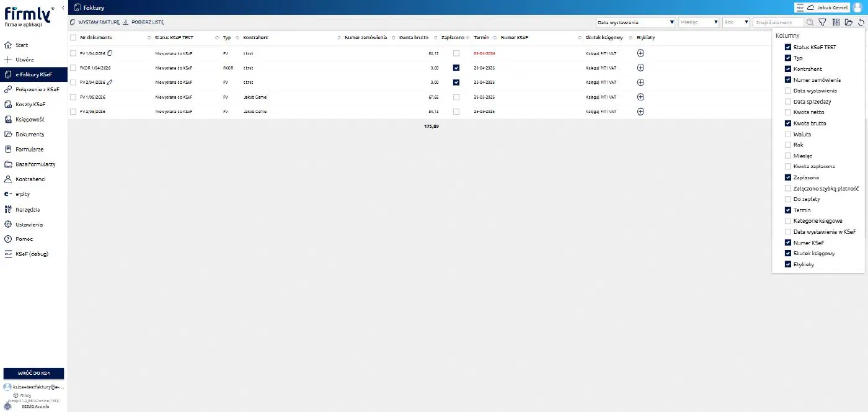Open the filter funnel icon
This screenshot has width=868, height=412.
(x=823, y=22)
